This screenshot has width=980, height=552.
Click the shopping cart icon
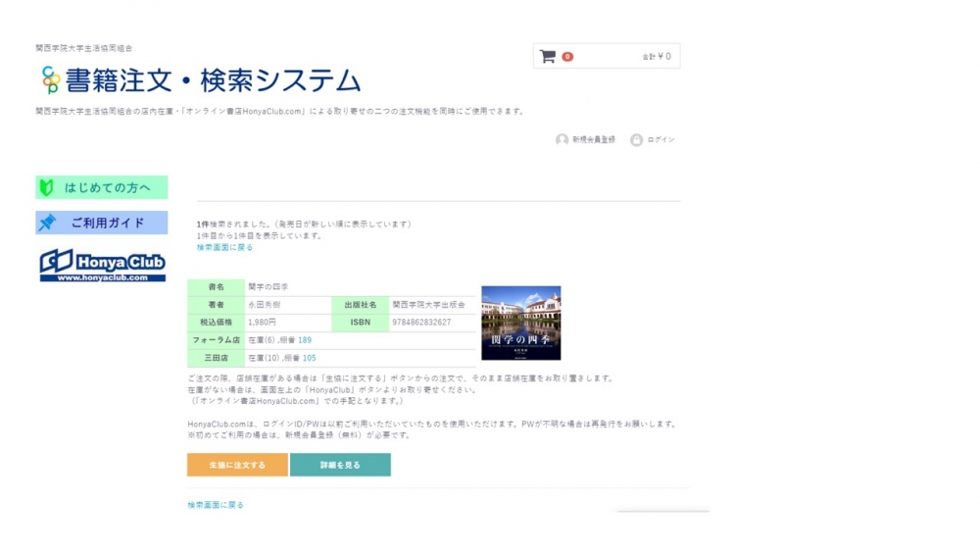pyautogui.click(x=547, y=57)
